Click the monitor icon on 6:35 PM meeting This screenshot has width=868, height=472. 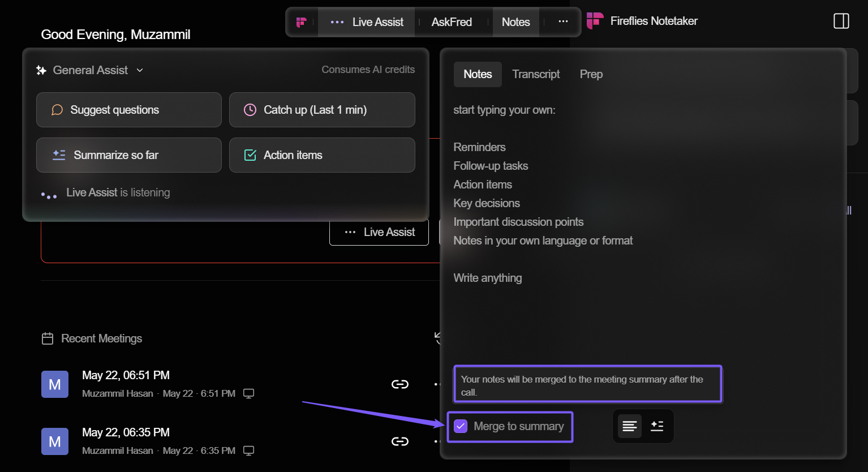(x=248, y=450)
